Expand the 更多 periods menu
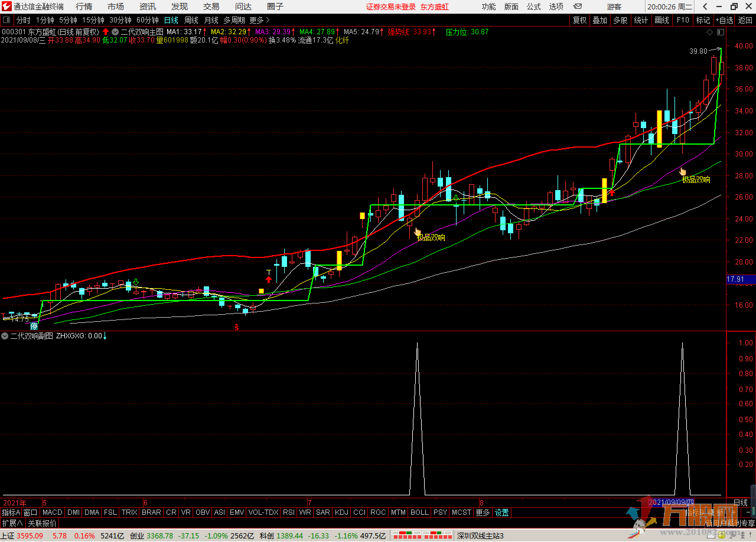 [259, 19]
